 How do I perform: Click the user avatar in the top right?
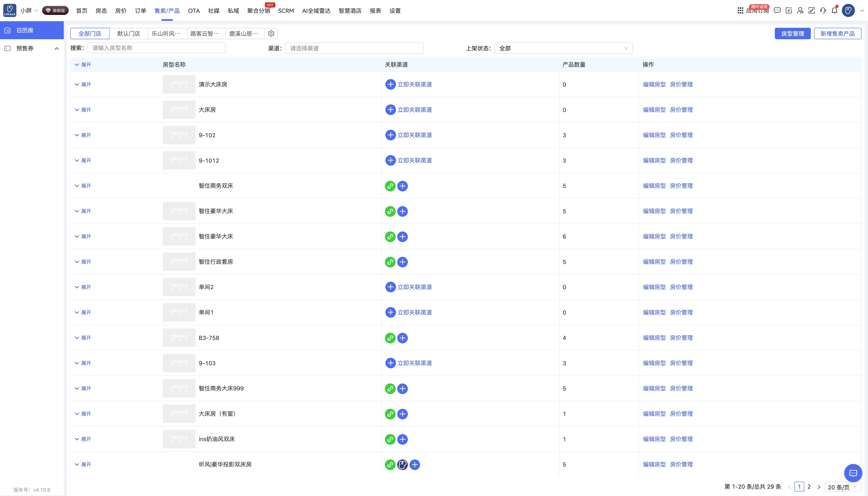click(848, 11)
